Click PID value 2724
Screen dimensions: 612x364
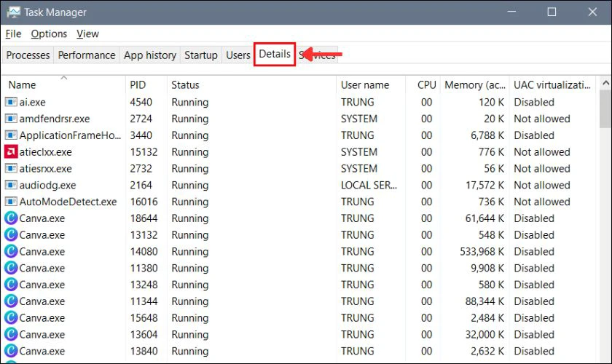pyautogui.click(x=141, y=119)
